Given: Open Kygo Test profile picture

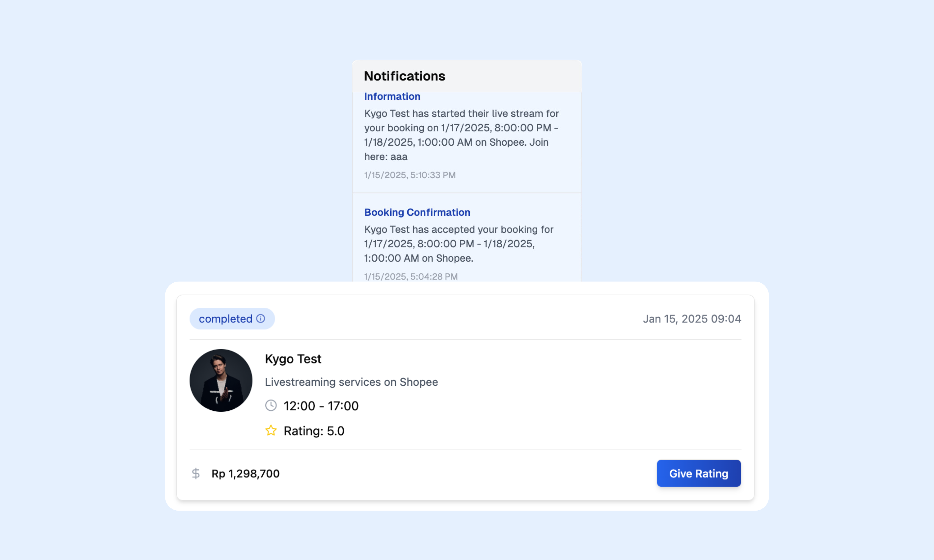Looking at the screenshot, I should pos(221,380).
